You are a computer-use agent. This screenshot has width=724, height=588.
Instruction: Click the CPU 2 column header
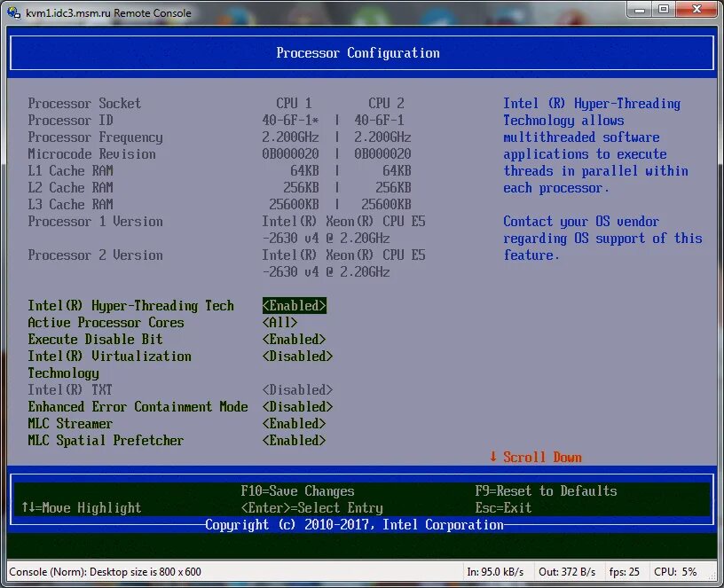click(386, 104)
